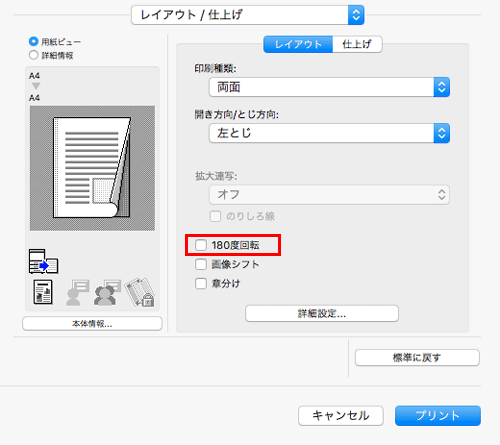Click the single user comment icon
Image resolution: width=500 pixels, height=445 pixels.
(x=77, y=292)
